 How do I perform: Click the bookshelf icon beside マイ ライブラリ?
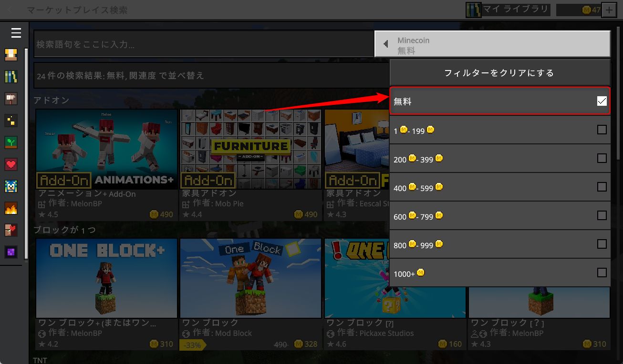[x=474, y=10]
